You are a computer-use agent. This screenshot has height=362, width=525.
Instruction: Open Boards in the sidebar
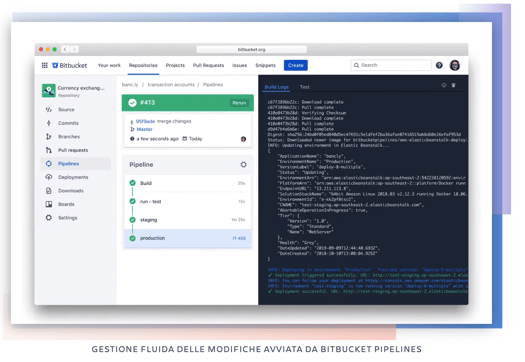[x=66, y=204]
